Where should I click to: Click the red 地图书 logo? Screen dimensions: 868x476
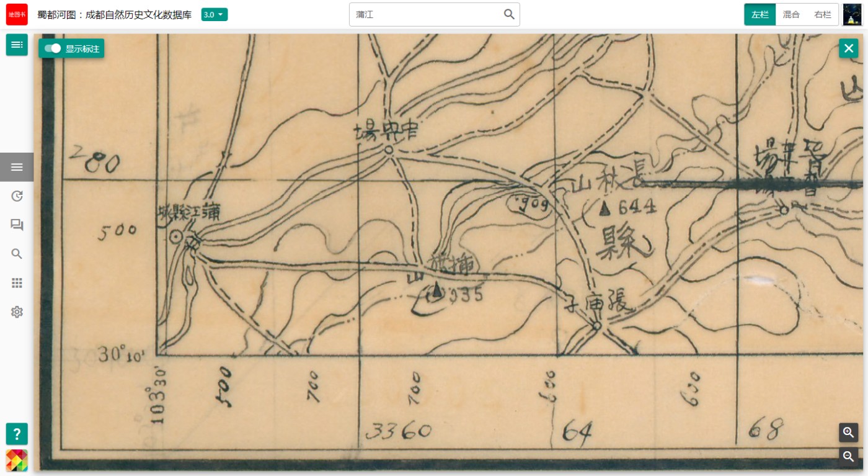coord(17,14)
